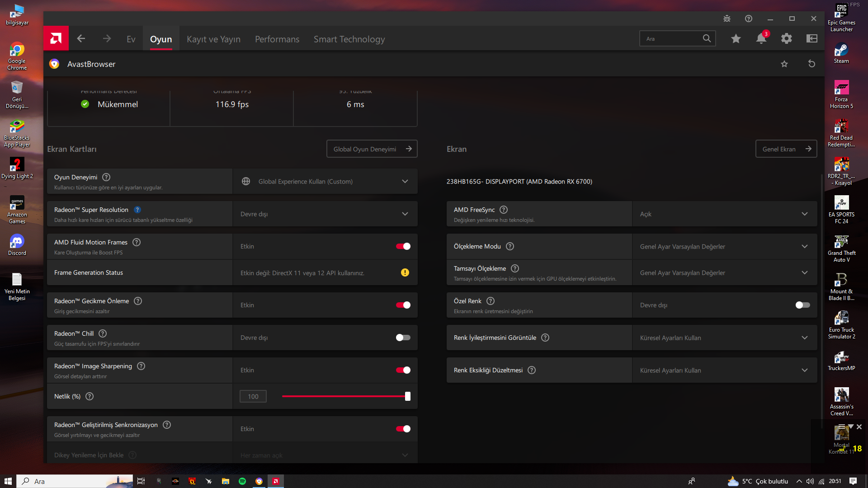Click the Frame Generation Status warning icon
Viewport: 868px width, 488px height.
tap(405, 272)
